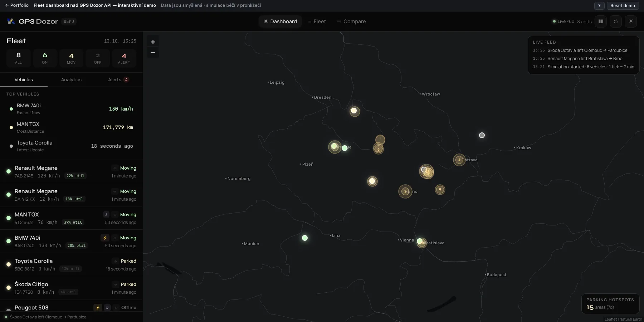Viewport: 644px width, 322px height.
Task: Locate Renault Megane 7AB 2145 on map
Action: pos(114,168)
